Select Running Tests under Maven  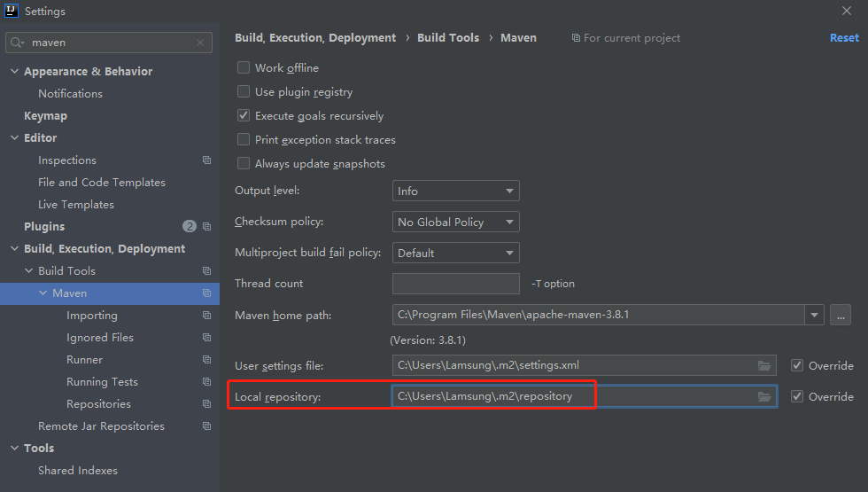pos(102,382)
